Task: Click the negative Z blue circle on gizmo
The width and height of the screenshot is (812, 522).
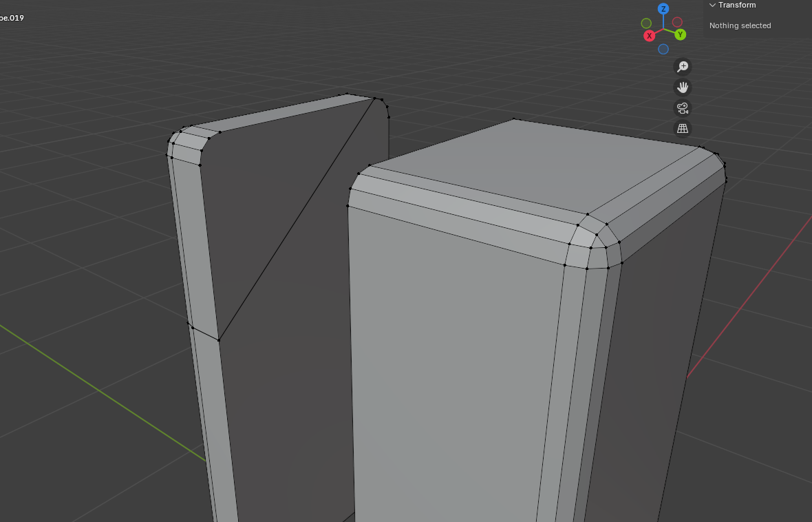Action: [663, 50]
